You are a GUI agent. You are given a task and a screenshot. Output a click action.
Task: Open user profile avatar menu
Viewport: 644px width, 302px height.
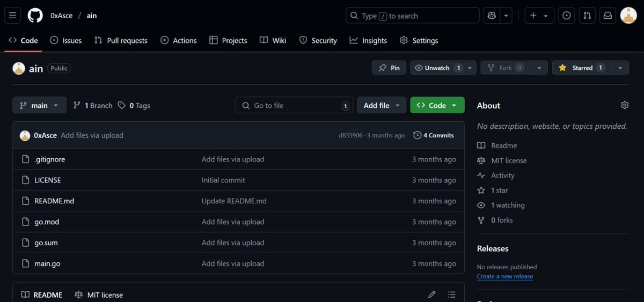[628, 16]
